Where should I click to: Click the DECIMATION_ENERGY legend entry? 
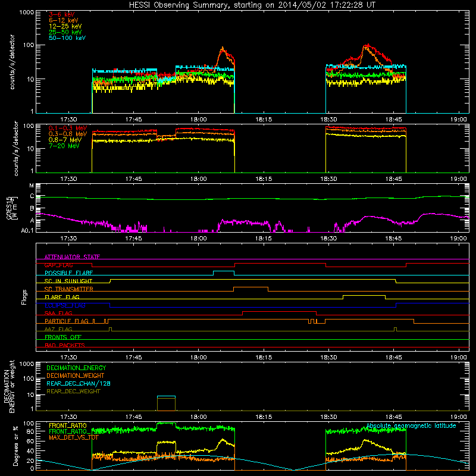[x=76, y=368]
